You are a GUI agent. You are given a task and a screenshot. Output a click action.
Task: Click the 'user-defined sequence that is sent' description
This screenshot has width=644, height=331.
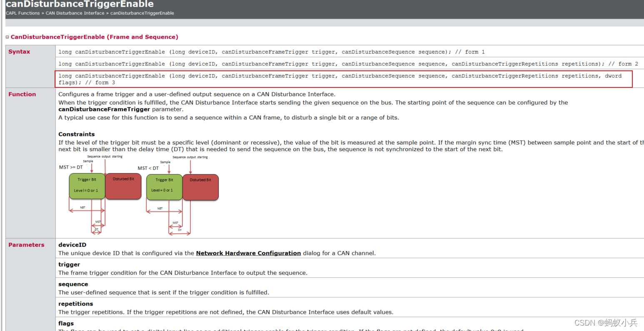click(x=164, y=293)
